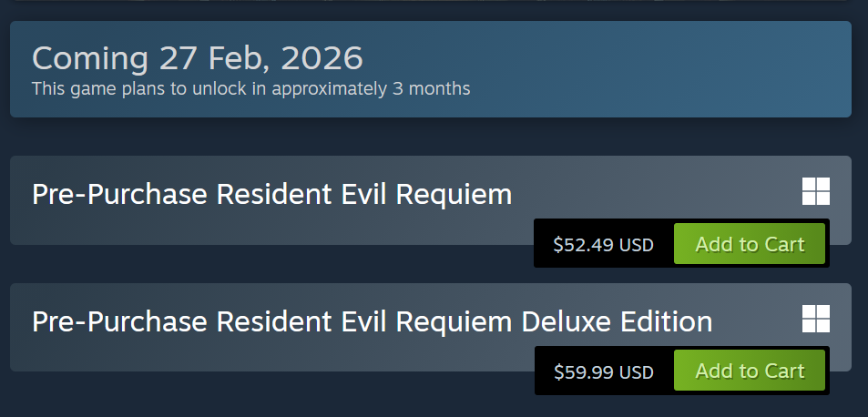
Task: Click Windows platform icon for standard edition
Action: [x=816, y=192]
